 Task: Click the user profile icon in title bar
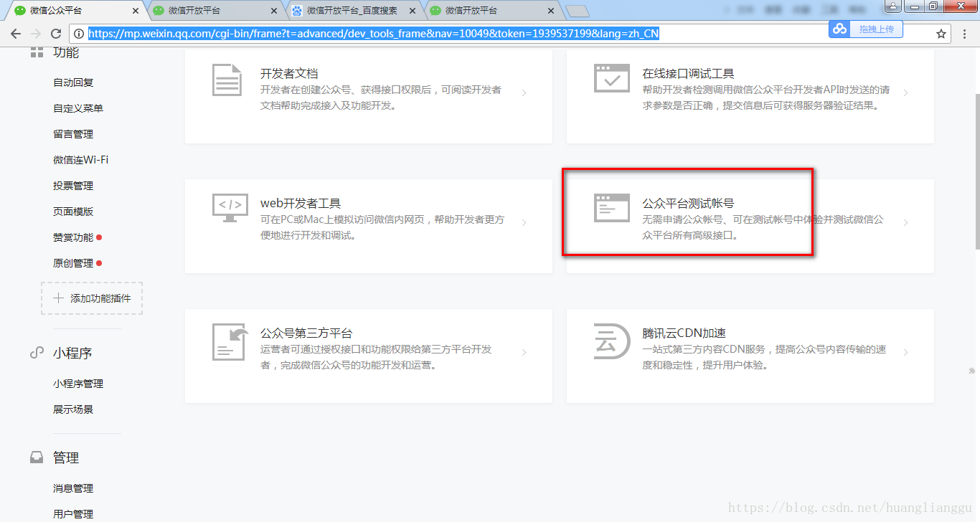892,6
